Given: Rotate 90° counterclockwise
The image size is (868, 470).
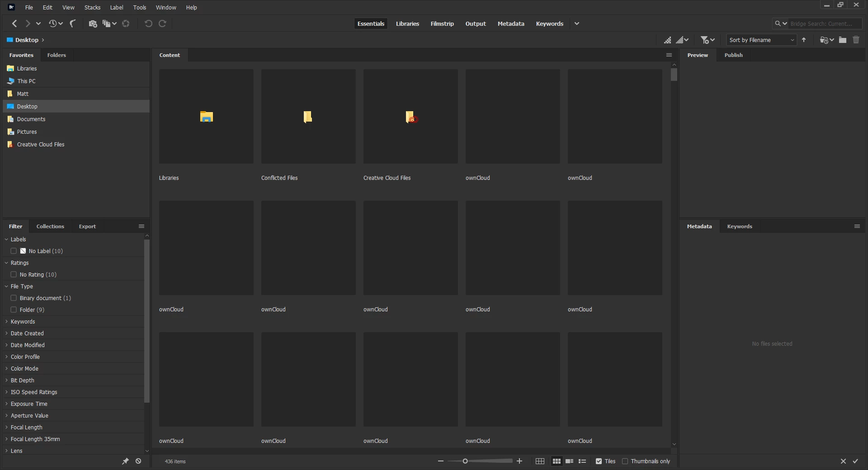Looking at the screenshot, I should [148, 23].
